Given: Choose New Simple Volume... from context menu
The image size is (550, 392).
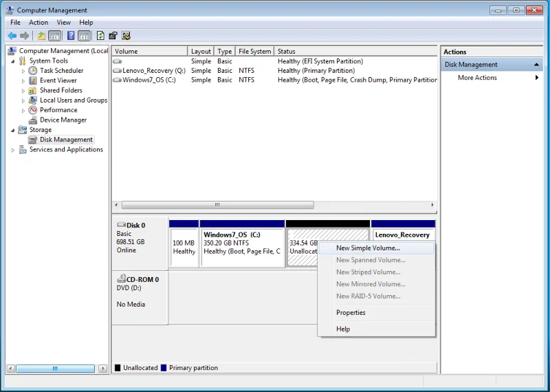Looking at the screenshot, I should (376, 248).
